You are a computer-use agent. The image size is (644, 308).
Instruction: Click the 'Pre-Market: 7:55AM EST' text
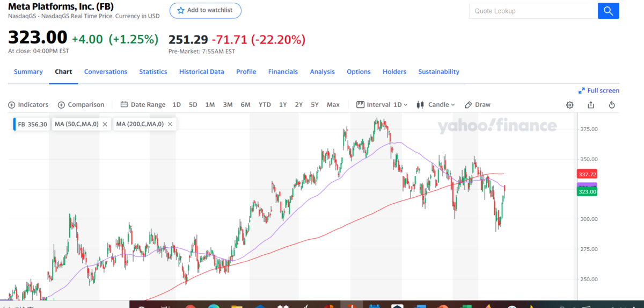tap(202, 52)
